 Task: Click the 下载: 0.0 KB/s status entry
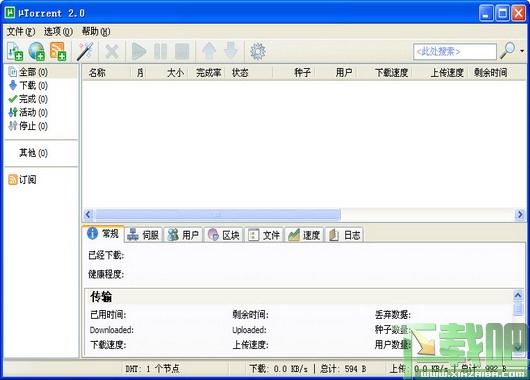click(x=279, y=368)
